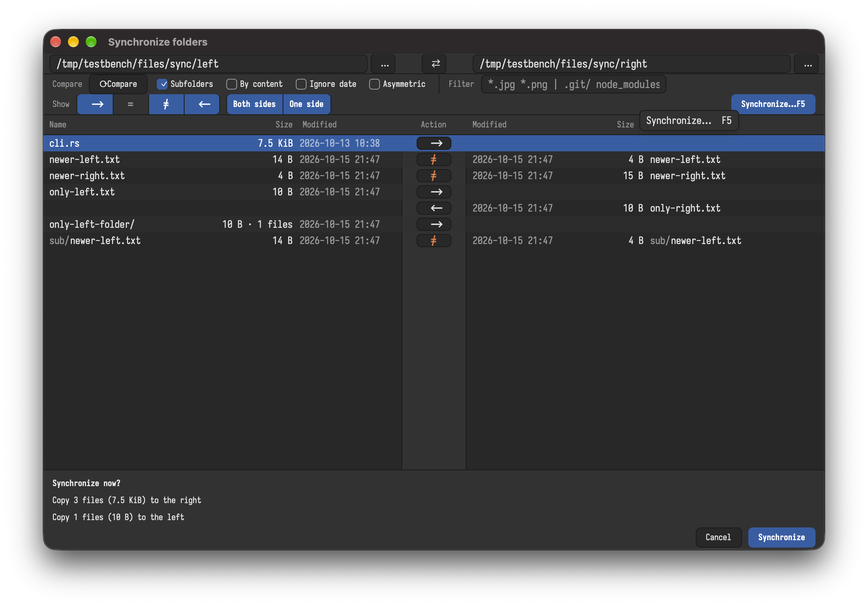Select only-right.txt on right side
Screen dimensions: 868x607
[685, 208]
